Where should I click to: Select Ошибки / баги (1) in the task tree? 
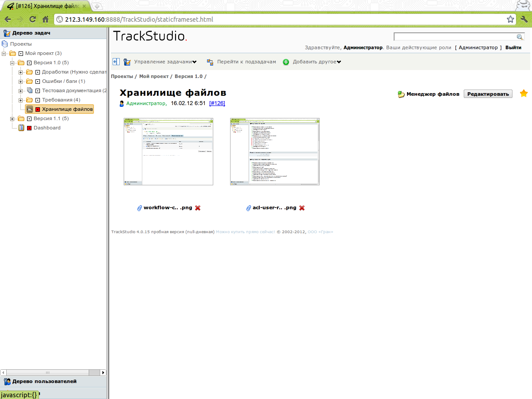coord(63,81)
